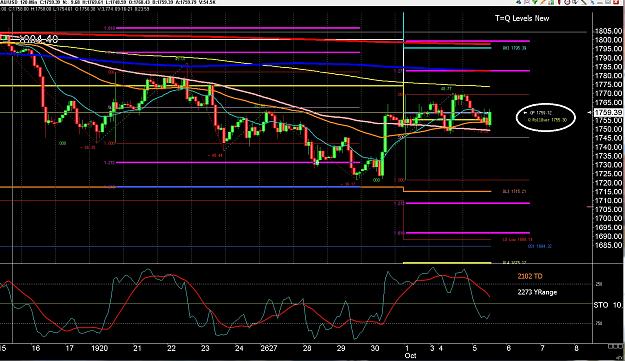This screenshot has height=361, width=625.
Task: Click the 1800.00 price axis label
Action: point(608,40)
